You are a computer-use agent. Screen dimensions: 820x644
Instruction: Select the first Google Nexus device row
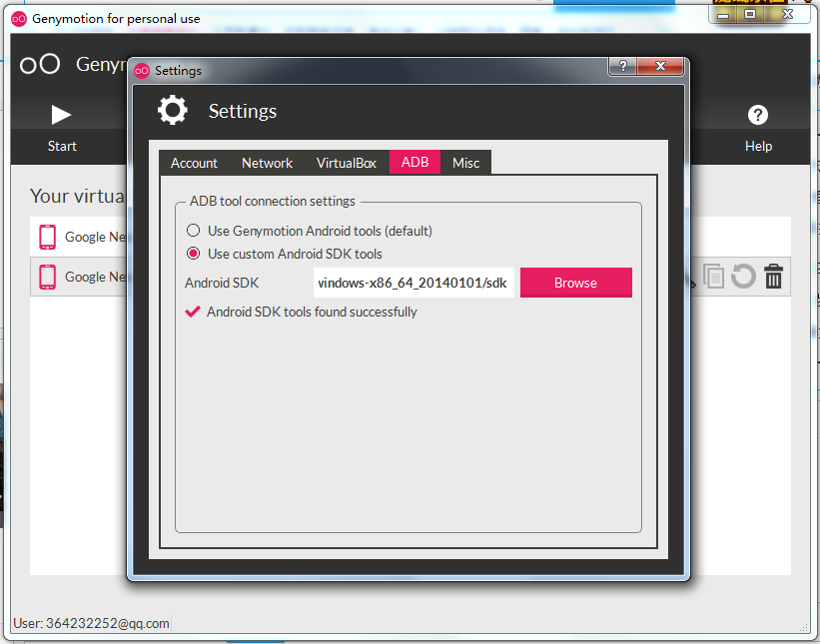(79, 237)
